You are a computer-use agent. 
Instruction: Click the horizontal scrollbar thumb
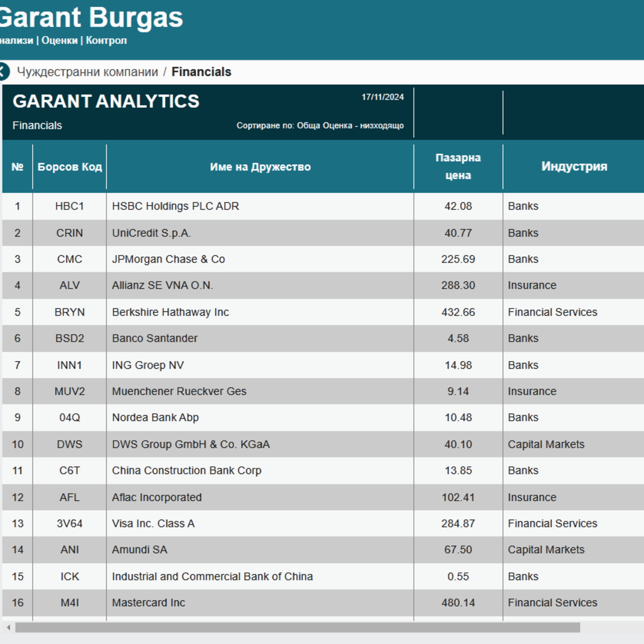pos(298,627)
